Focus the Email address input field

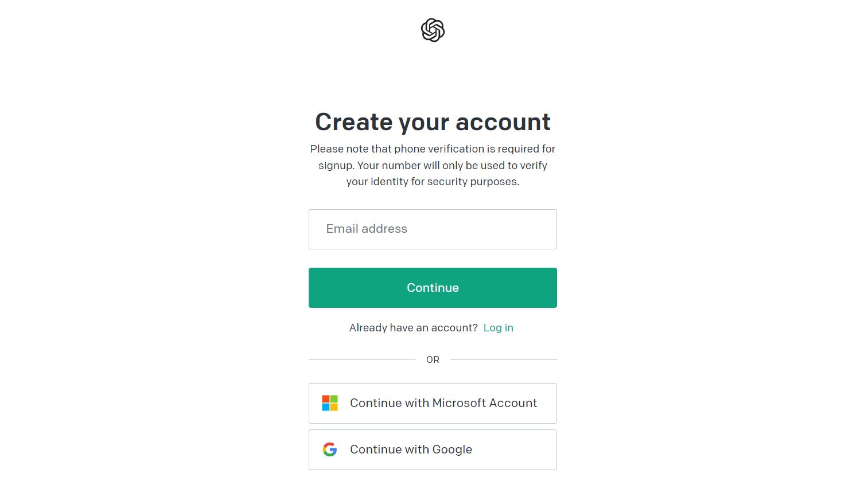pyautogui.click(x=433, y=229)
